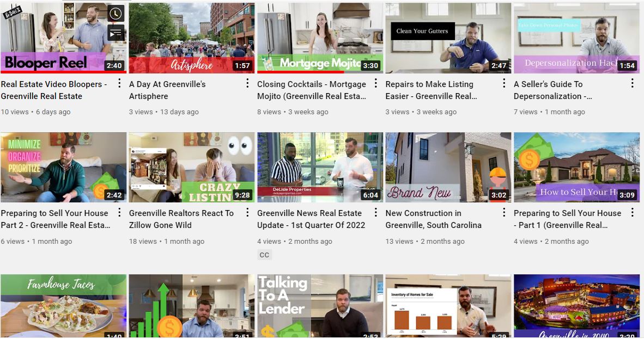
Task: Click '7 views • 1 month ago' text
Action: pyautogui.click(x=550, y=112)
